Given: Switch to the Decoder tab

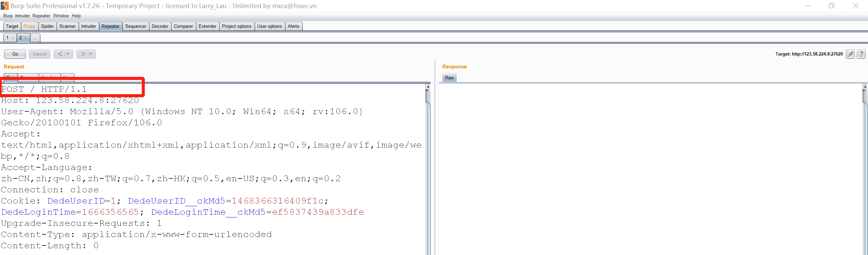Looking at the screenshot, I should pyautogui.click(x=160, y=26).
